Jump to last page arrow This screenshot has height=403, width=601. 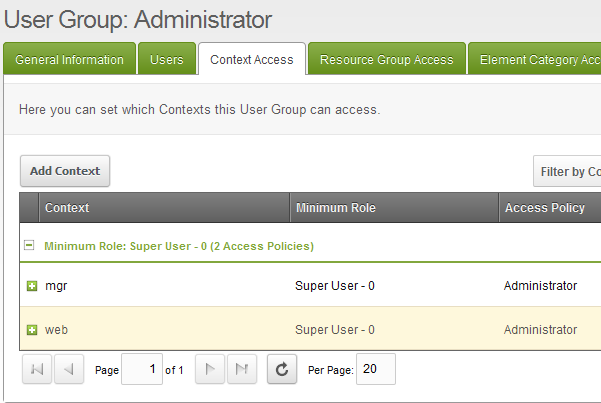point(242,370)
